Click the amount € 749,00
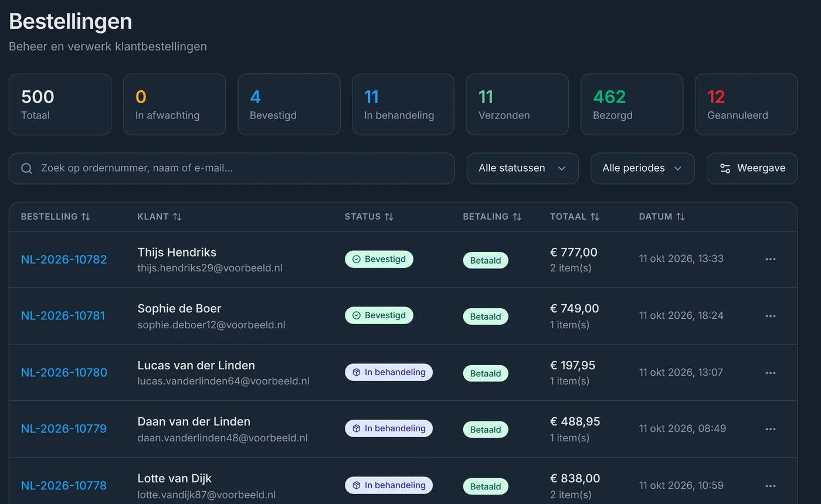The width and height of the screenshot is (821, 504). (575, 309)
